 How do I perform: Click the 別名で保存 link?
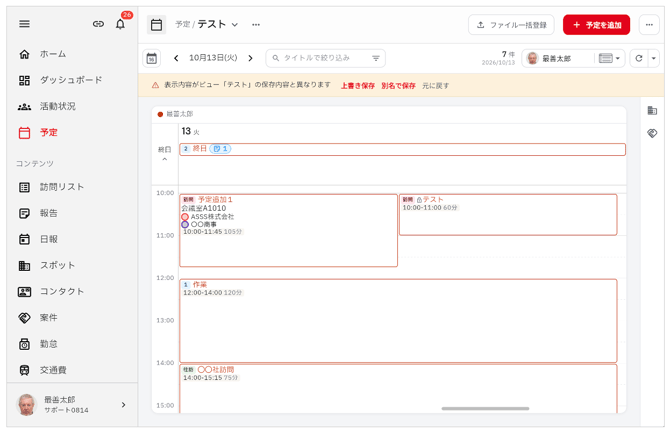pyautogui.click(x=398, y=85)
